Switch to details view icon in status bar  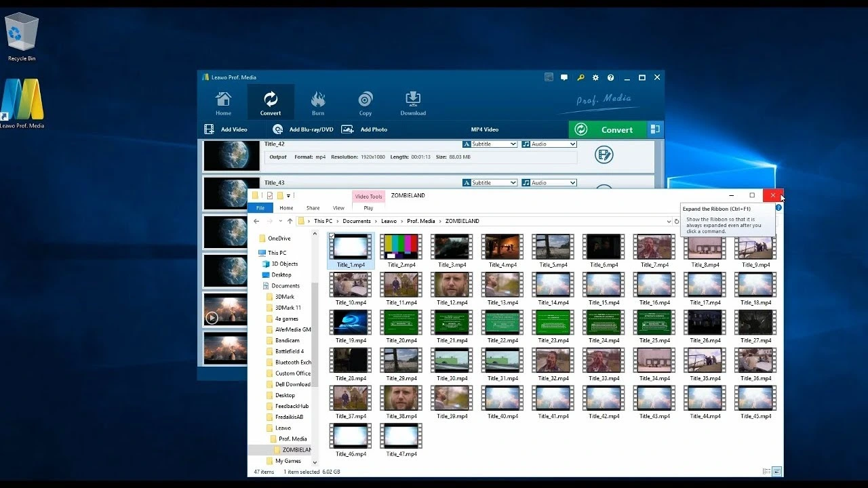(x=766, y=471)
